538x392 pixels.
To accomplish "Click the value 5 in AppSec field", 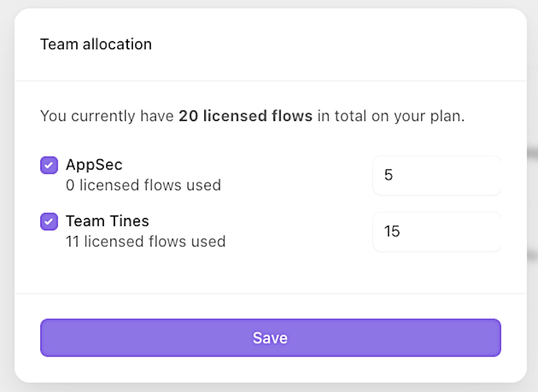I will pos(388,175).
